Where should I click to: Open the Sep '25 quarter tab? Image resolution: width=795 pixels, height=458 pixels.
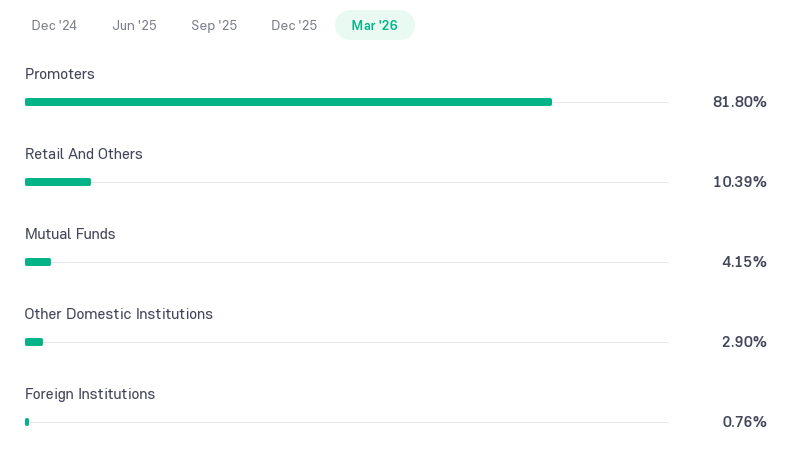pos(214,25)
